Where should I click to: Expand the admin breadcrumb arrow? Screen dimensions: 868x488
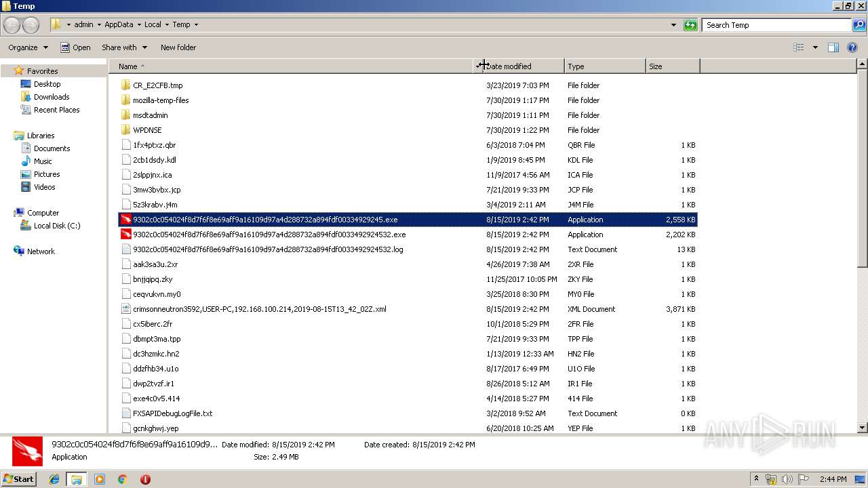pos(99,25)
